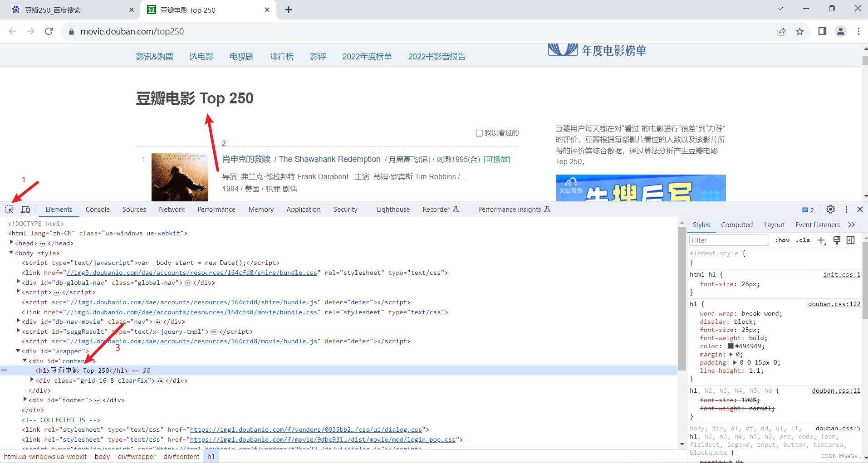
Task: Open the dialog.css stylesheet link
Action: tap(306, 429)
